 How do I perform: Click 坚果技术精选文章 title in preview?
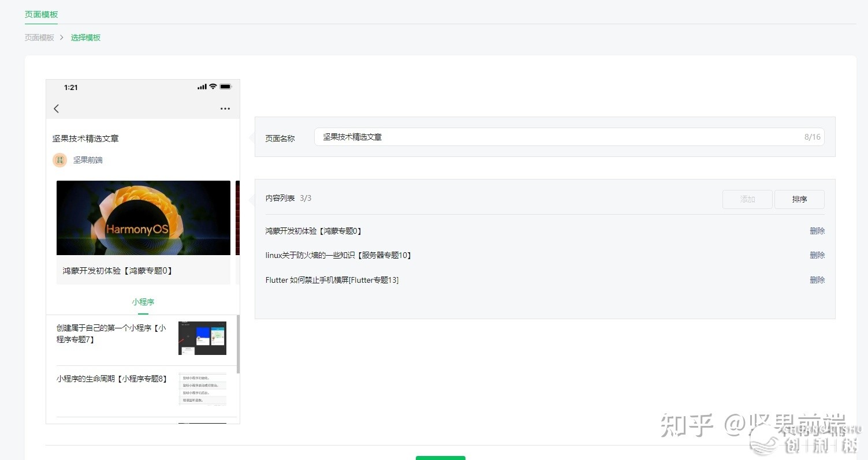point(85,139)
